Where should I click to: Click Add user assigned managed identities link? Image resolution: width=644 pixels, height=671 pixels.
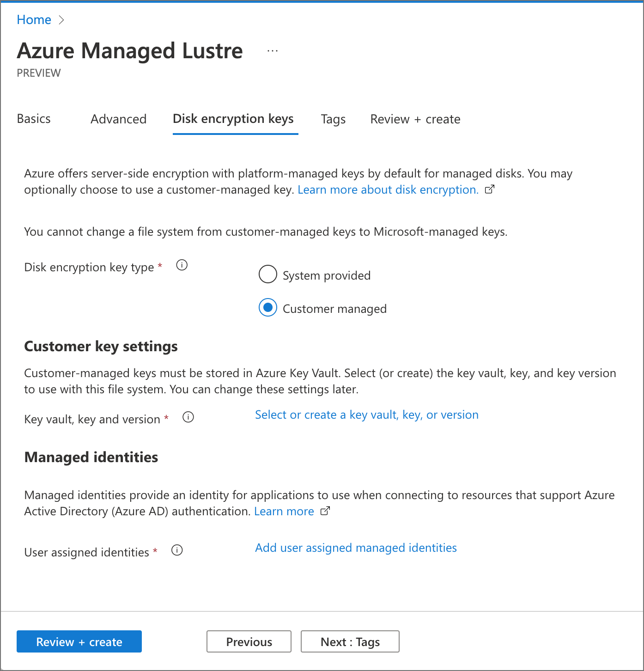(356, 548)
